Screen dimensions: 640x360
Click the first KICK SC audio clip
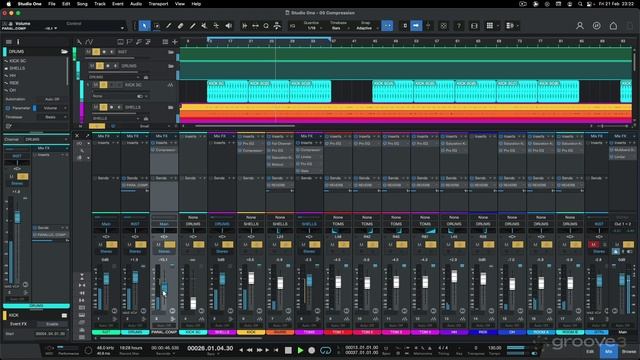click(227, 91)
